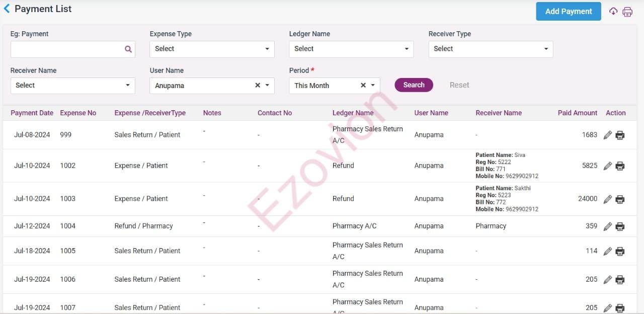This screenshot has width=644, height=314.
Task: Click the search magnifier in Payment field
Action: (x=128, y=49)
